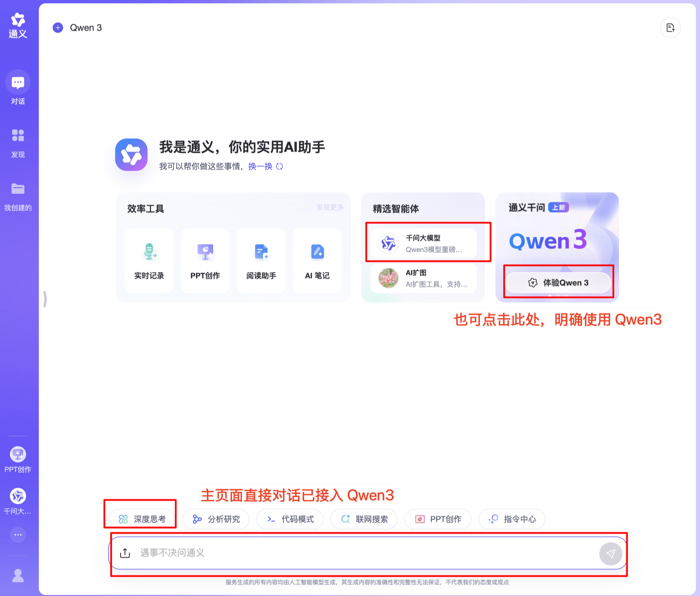
Task: Click the send message arrow button
Action: [611, 553]
